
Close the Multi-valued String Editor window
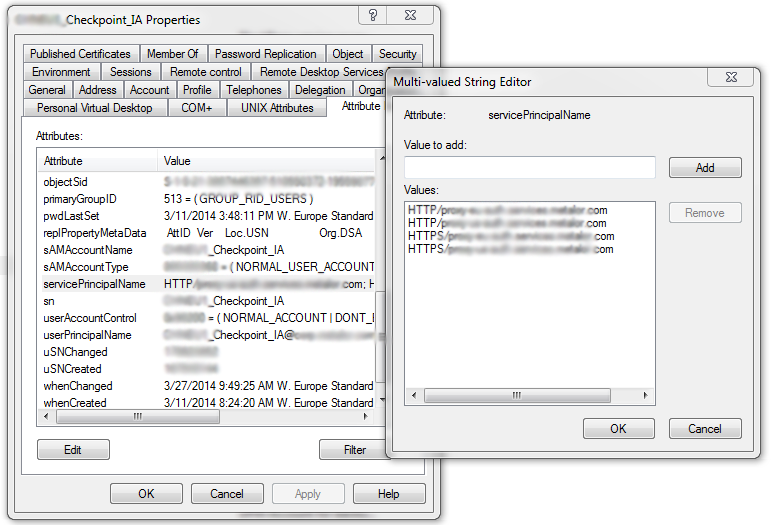point(731,77)
